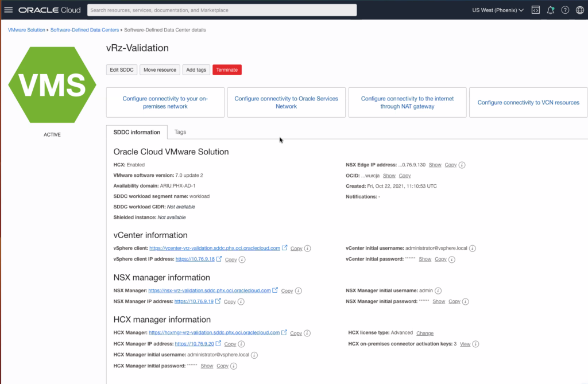Screen dimensions: 588x384
Task: Show the NSX Manager initial password
Action: pyautogui.click(x=439, y=301)
